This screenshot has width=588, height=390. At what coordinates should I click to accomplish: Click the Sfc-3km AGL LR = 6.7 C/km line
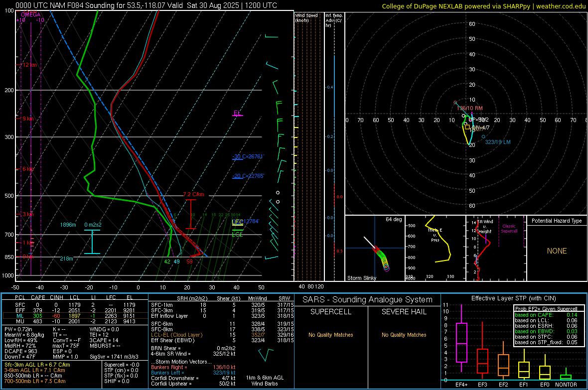(x=37, y=365)
